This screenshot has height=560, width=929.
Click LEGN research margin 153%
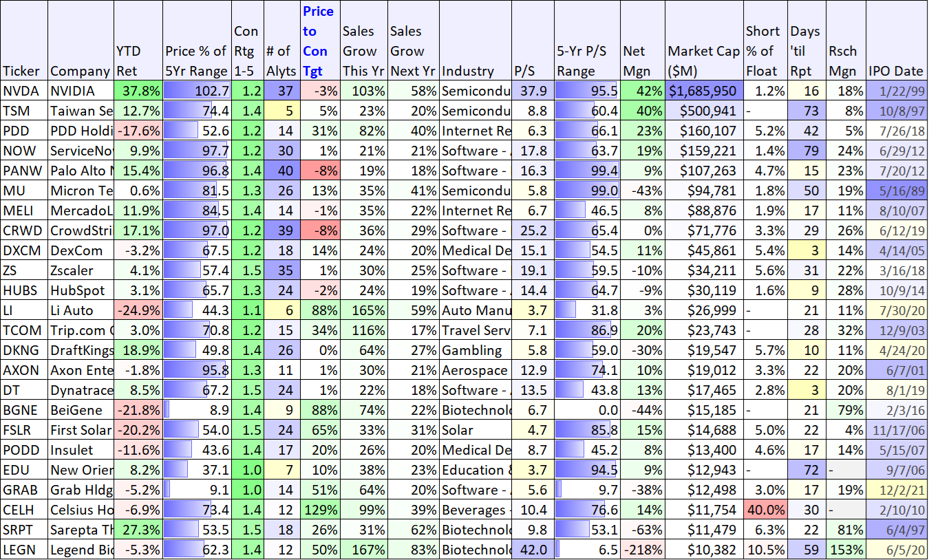845,550
